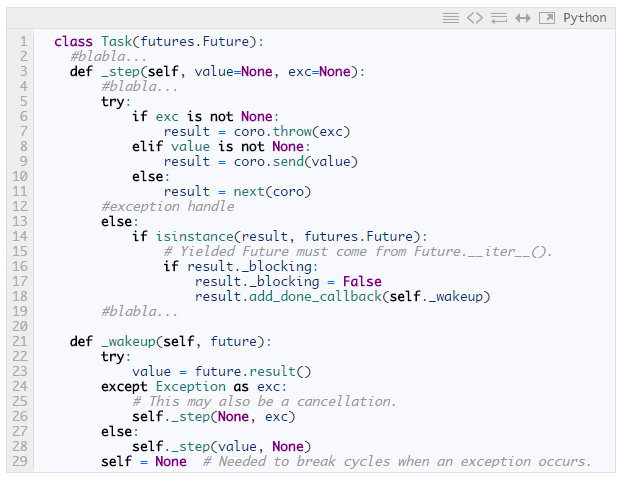Click 'self = None' on last line

[144, 461]
